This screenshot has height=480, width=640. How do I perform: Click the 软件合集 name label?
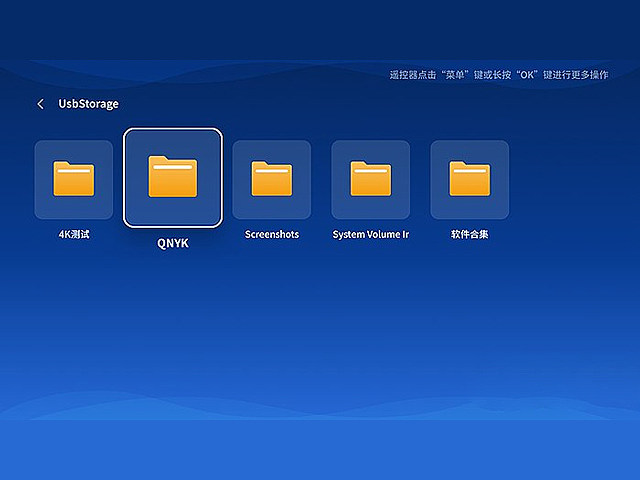(x=470, y=234)
